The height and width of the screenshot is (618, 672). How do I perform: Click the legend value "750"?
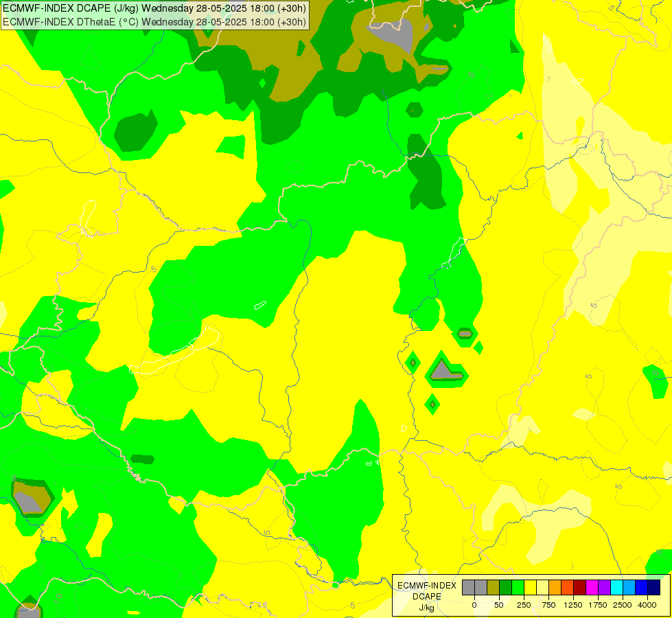548,605
